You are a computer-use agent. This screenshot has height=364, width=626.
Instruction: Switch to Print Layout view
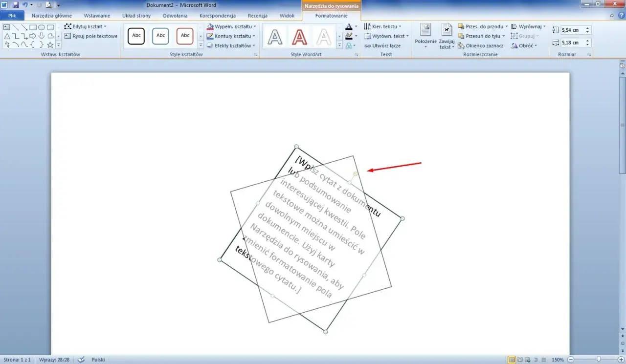(x=512, y=360)
